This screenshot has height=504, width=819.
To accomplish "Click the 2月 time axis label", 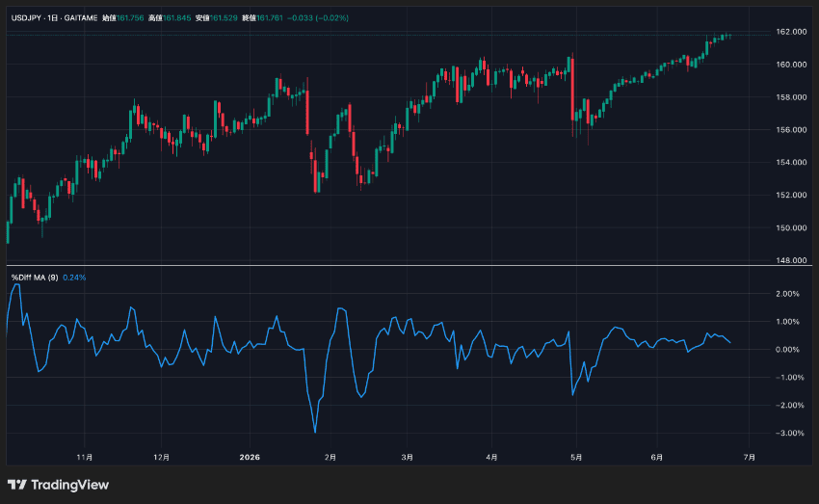I will tap(330, 458).
